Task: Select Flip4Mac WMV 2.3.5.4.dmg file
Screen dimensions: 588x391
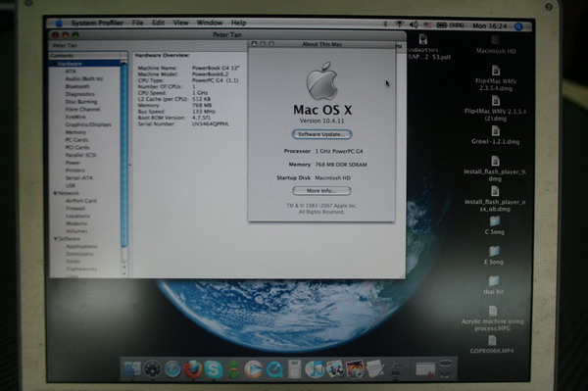Action: coord(496,78)
